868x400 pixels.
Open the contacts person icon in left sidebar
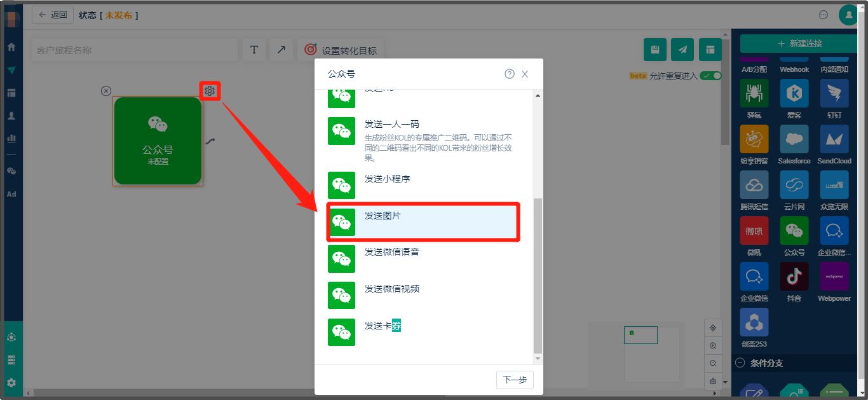click(x=11, y=116)
